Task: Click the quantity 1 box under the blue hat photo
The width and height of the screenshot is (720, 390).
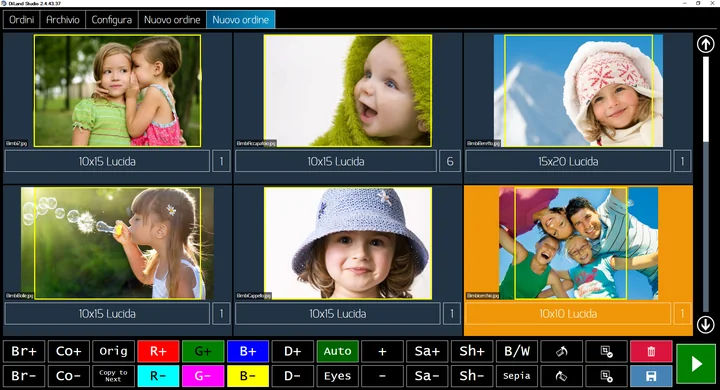Action: (451, 314)
